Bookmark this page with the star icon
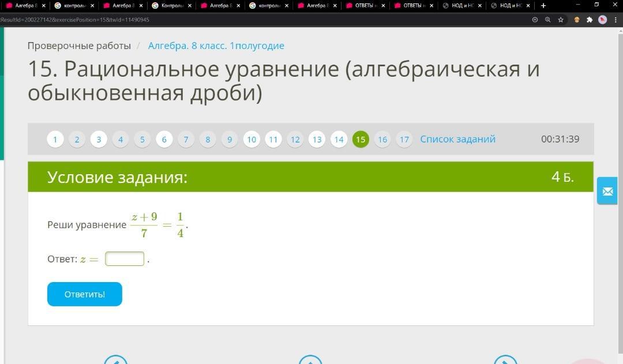This screenshot has height=364, width=623. click(x=561, y=20)
